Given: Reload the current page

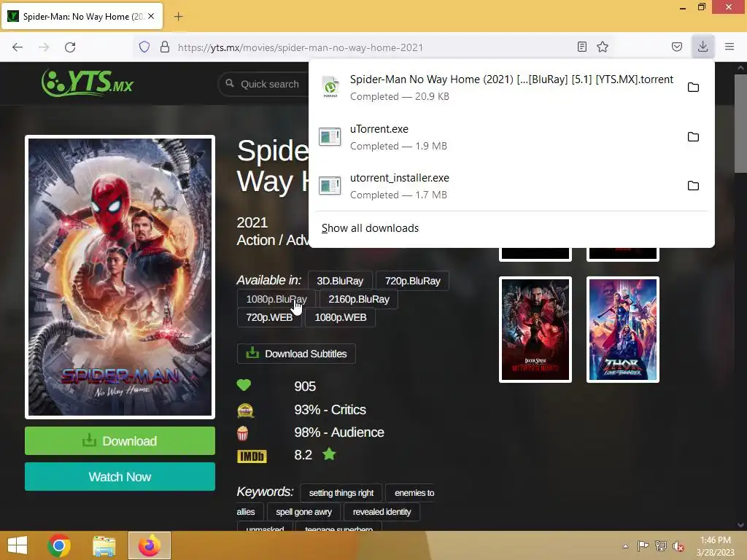Looking at the screenshot, I should tap(70, 47).
